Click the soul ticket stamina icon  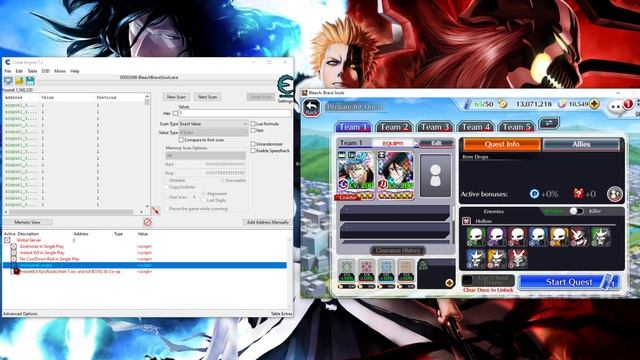tap(468, 104)
